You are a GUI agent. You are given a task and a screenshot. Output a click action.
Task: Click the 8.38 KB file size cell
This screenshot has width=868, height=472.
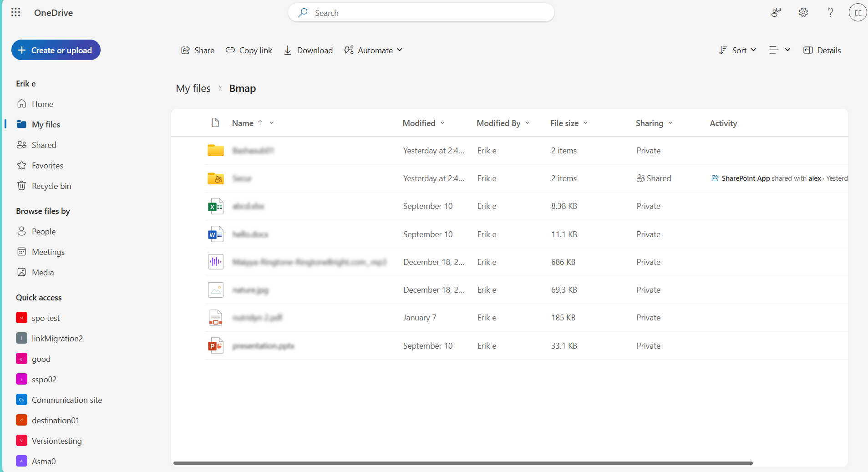pyautogui.click(x=564, y=206)
